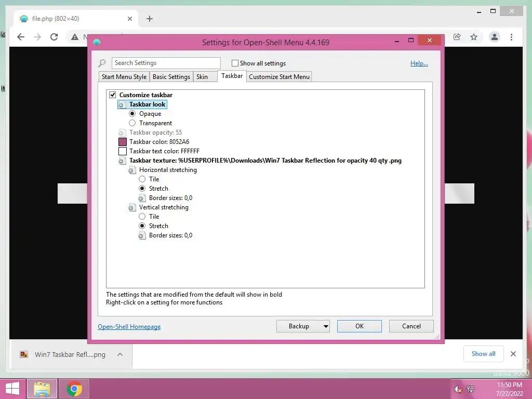Click the gear icon of Border sizes under Vertical stretching
Viewport: 532px width, 399px height.
point(142,235)
